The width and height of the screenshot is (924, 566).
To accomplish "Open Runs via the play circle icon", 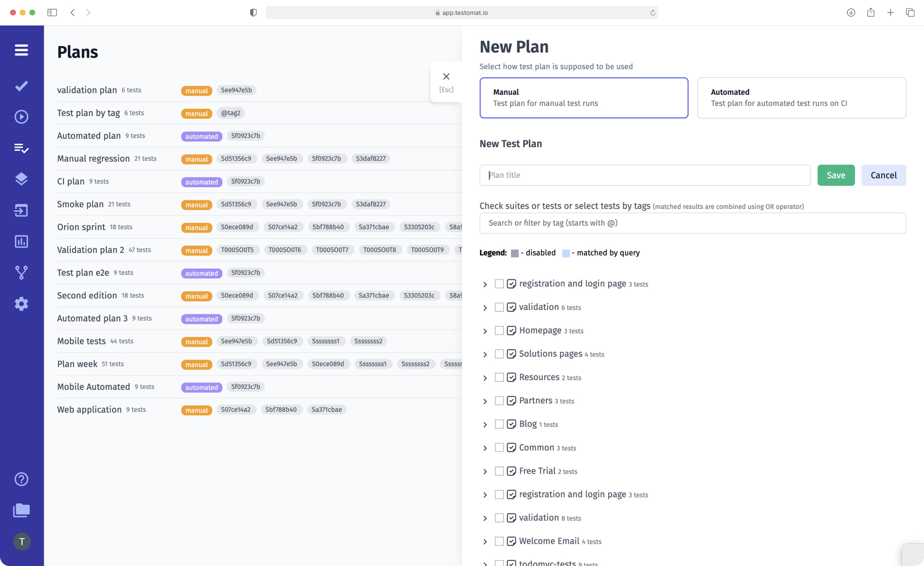I will tap(22, 116).
